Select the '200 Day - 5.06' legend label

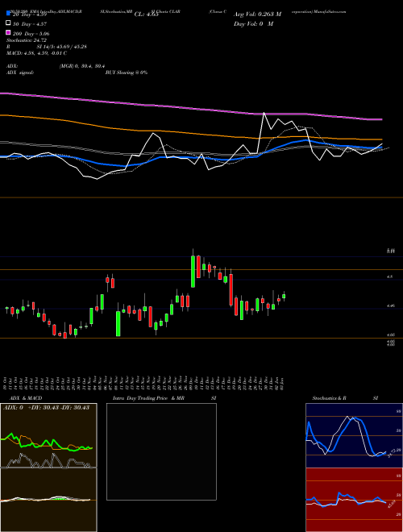31,34
